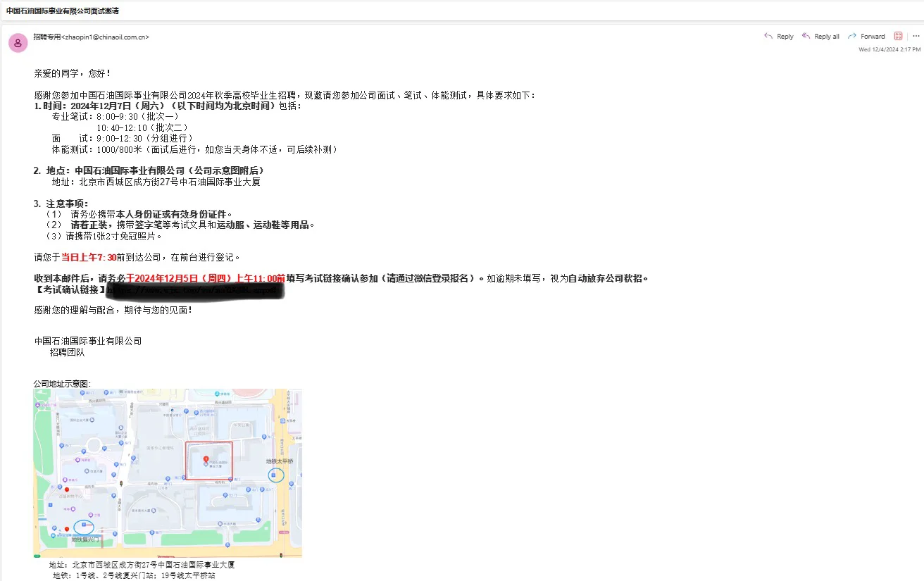Open the blacked-out 考试确认链接 hyperlink
The width and height of the screenshot is (924, 581).
click(x=195, y=289)
